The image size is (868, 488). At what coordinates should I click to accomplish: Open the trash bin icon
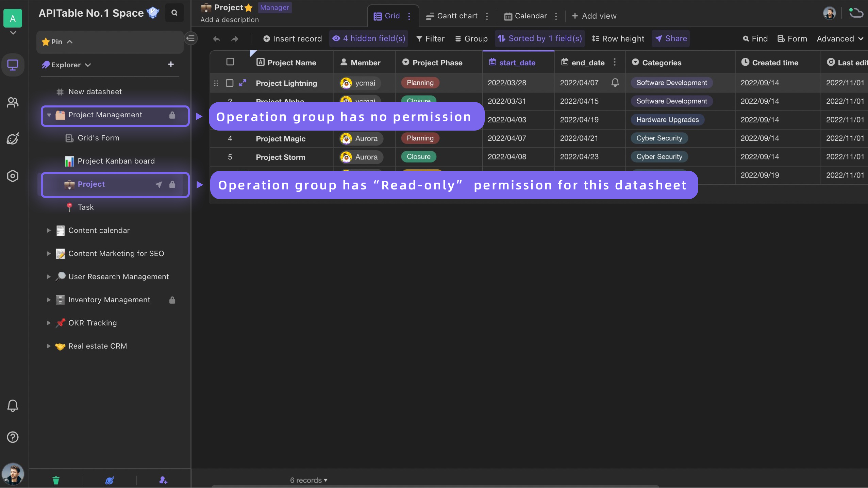56,480
